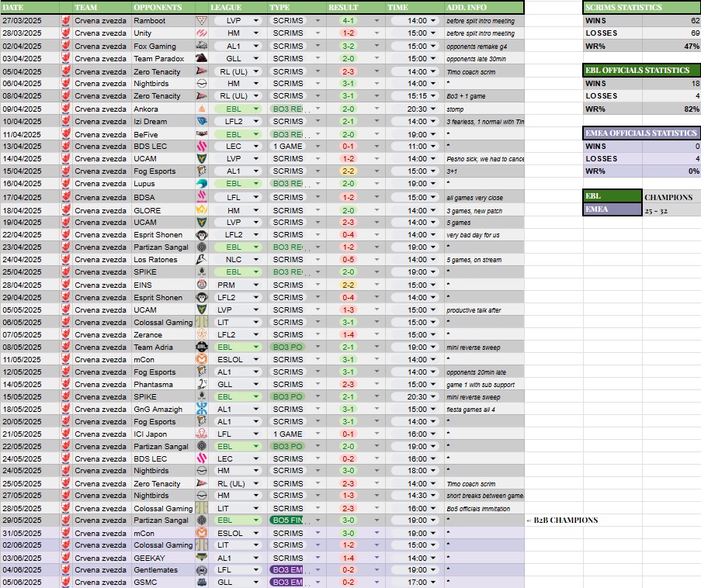The width and height of the screenshot is (701, 588).
Task: Click the SCRIMS STATISTICS header
Action: 642,8
